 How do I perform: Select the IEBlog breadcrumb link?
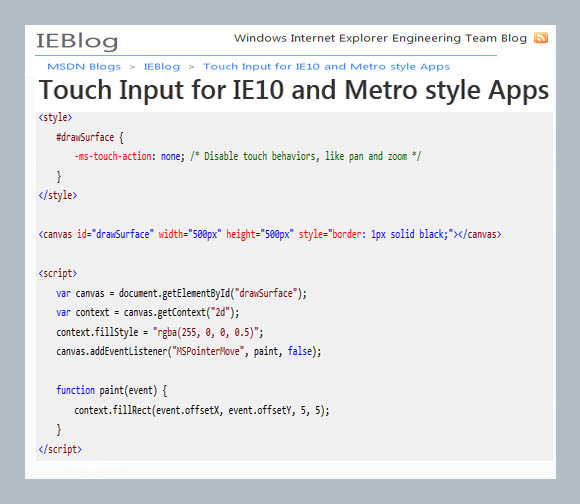pyautogui.click(x=162, y=67)
